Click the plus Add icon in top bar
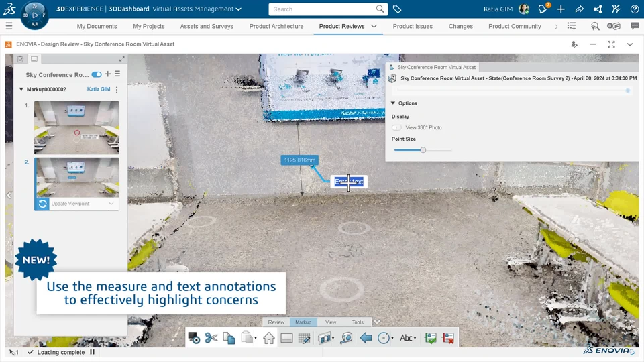The width and height of the screenshot is (644, 362). [561, 9]
